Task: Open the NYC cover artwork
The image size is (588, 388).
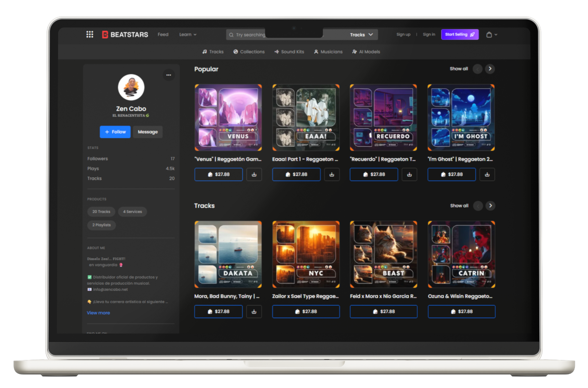Action: coord(306,254)
